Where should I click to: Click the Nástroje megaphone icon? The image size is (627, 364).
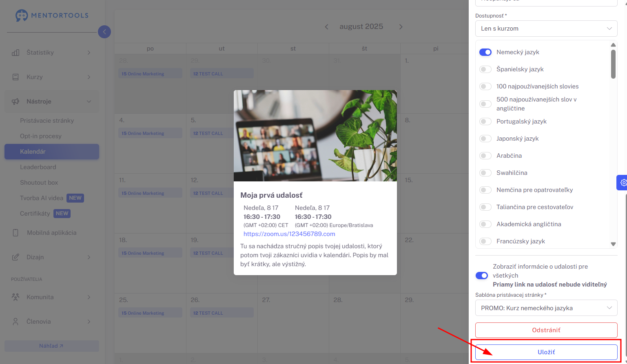pyautogui.click(x=16, y=101)
